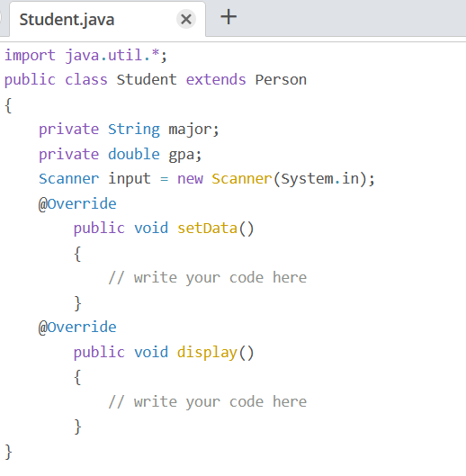Screen dimensions: 466x476
Task: Place cursor on class name Student
Action: coord(147,80)
